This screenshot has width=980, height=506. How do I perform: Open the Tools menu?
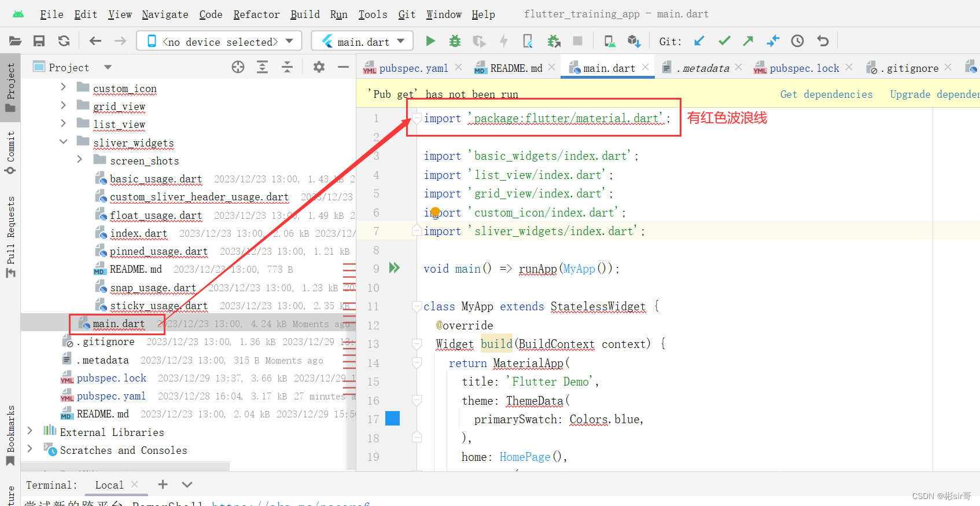[373, 14]
